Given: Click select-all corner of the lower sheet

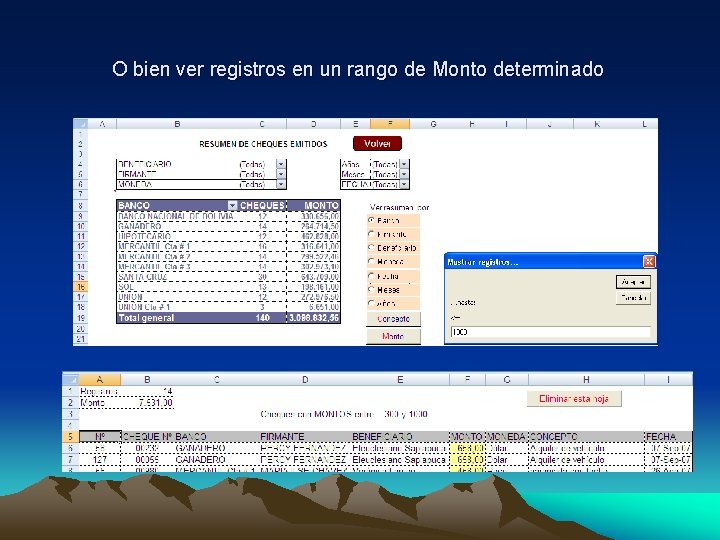Looking at the screenshot, I should [70, 380].
